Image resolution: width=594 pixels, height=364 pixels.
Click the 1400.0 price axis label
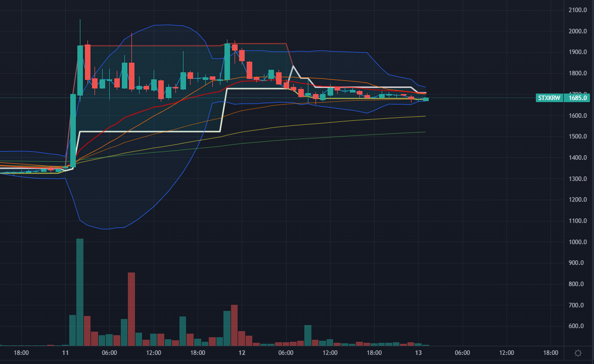click(577, 158)
